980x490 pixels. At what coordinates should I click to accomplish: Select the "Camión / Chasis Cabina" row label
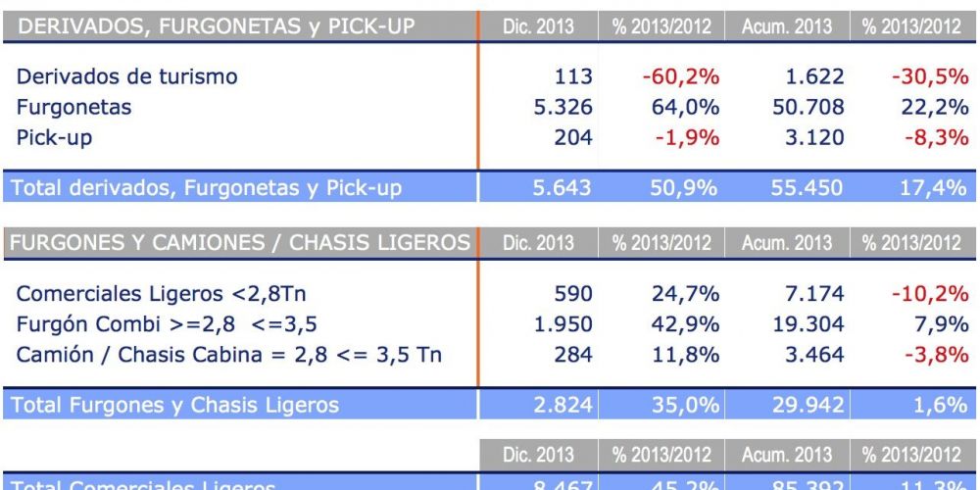coord(228,353)
